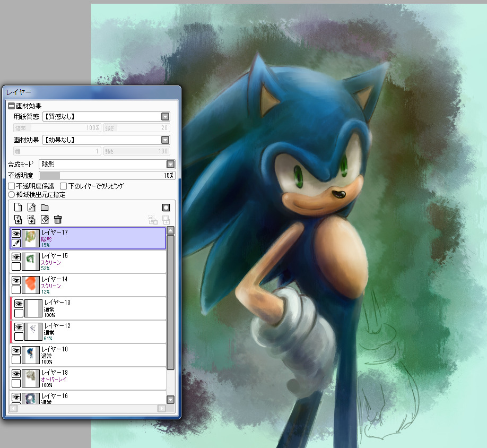Create a new linework (pen) layer
Viewport: 487px width, 448px height.
click(31, 207)
